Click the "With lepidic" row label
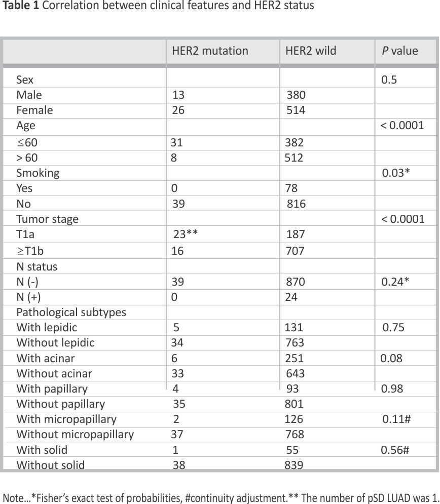The image size is (440, 504). click(47, 327)
